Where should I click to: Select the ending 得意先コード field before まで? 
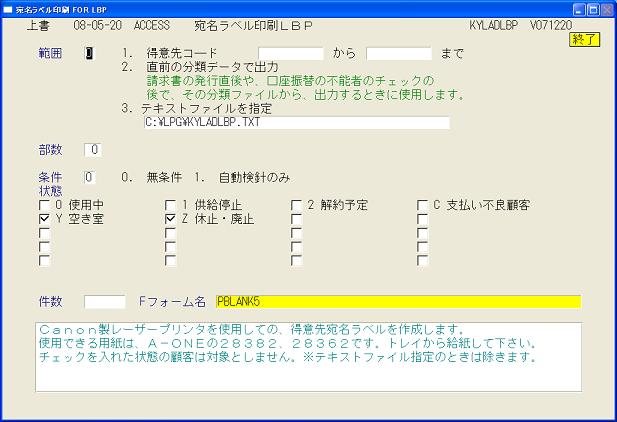coord(398,54)
